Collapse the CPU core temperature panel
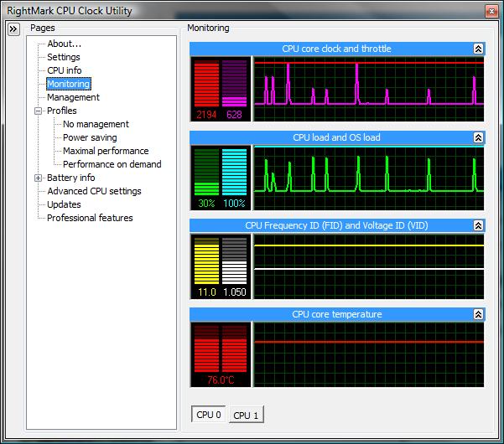Screen dimensions: 504x444 point(478,314)
